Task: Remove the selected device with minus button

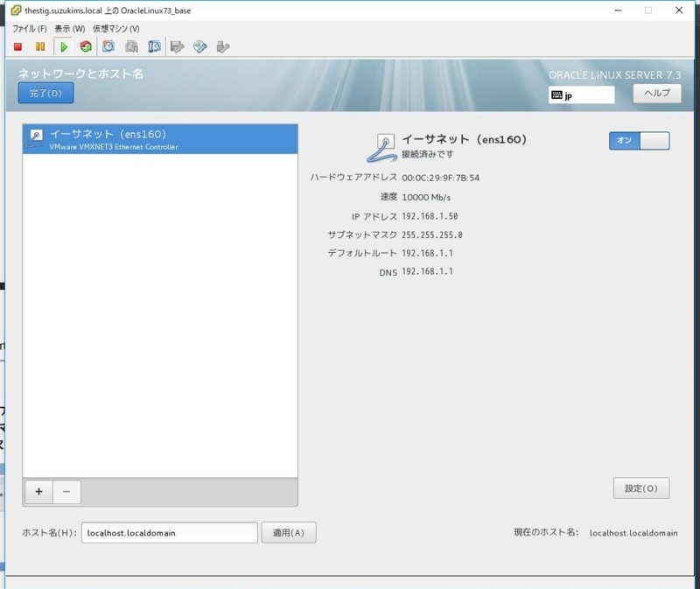Action: pyautogui.click(x=66, y=492)
